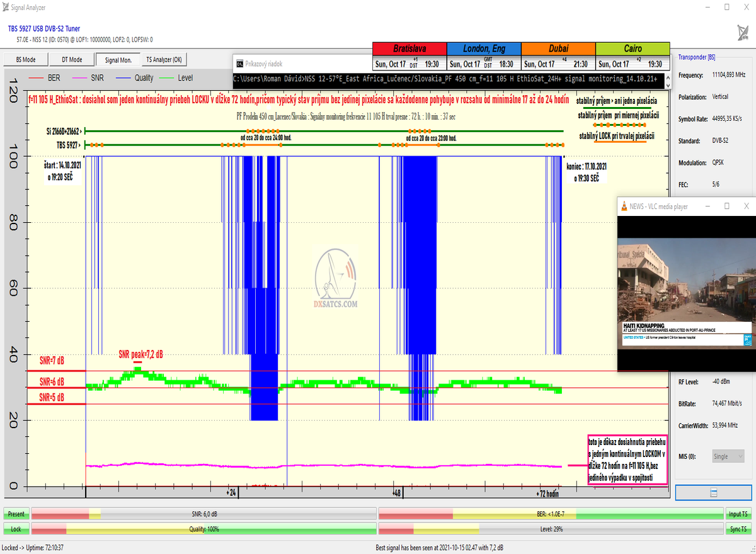Switch to the Signal Mon. tab
The width and height of the screenshot is (756, 554).
click(x=118, y=60)
